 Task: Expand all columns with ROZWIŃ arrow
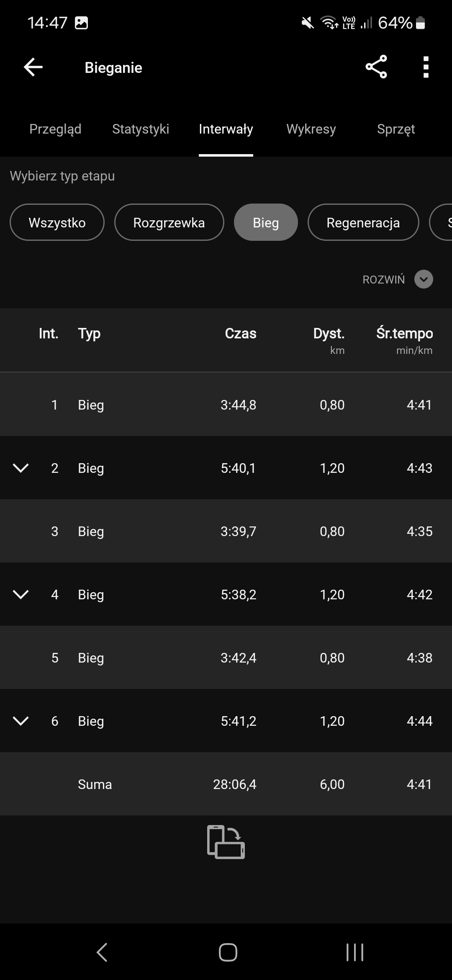click(424, 279)
